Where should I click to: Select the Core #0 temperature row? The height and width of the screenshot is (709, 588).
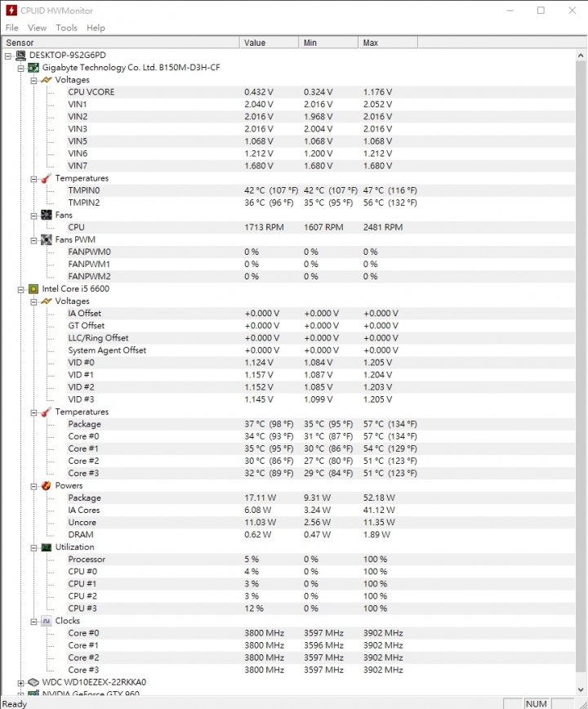pos(321,436)
